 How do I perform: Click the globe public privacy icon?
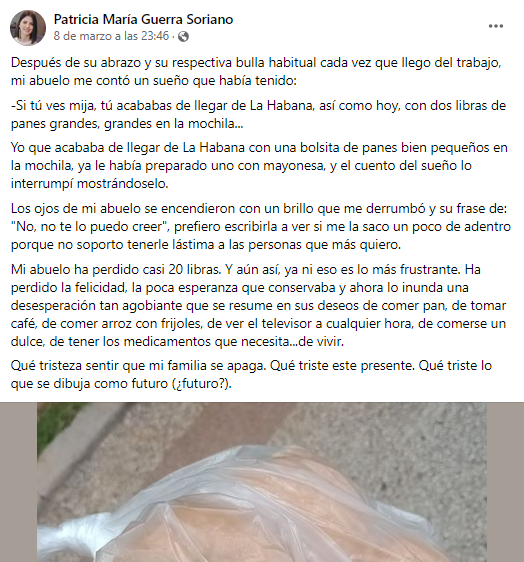tap(184, 37)
